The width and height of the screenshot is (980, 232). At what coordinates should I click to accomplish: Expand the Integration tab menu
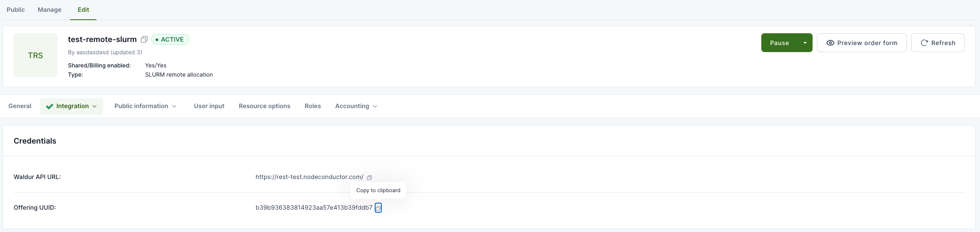[x=95, y=106]
